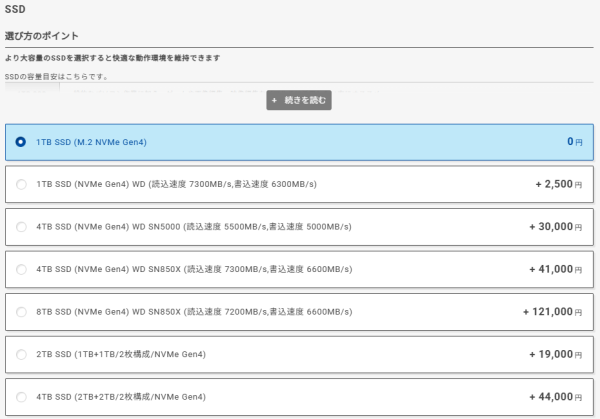Click the + 41,000 円 price
600x419 pixels.
pos(556,269)
